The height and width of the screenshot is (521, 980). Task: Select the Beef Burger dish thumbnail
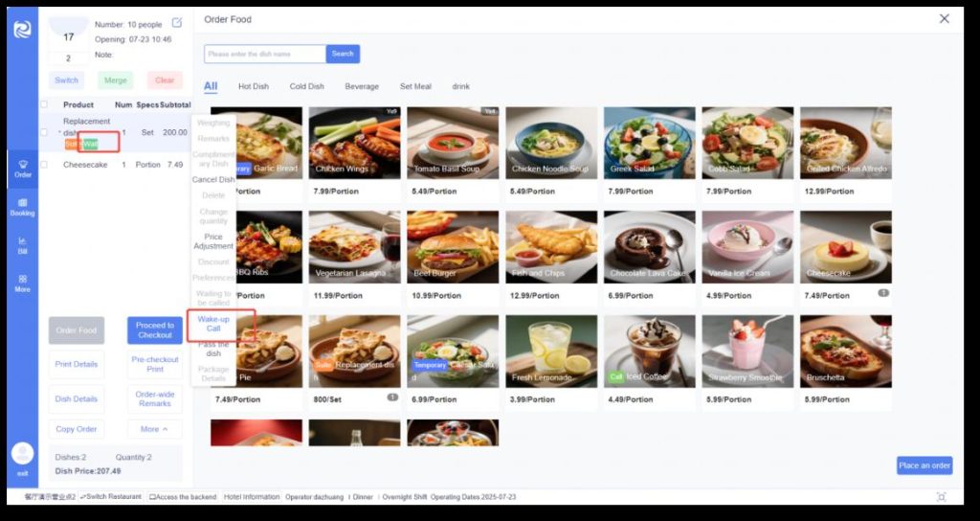(x=453, y=247)
